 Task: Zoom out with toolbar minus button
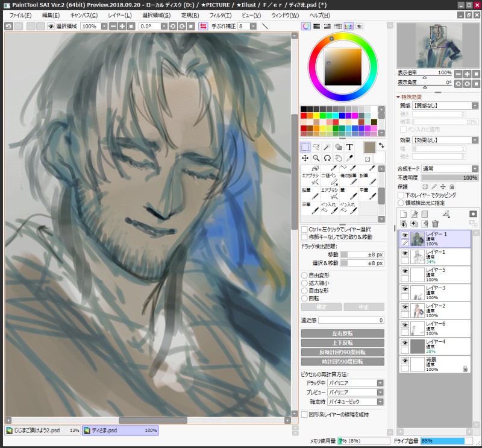click(x=113, y=26)
